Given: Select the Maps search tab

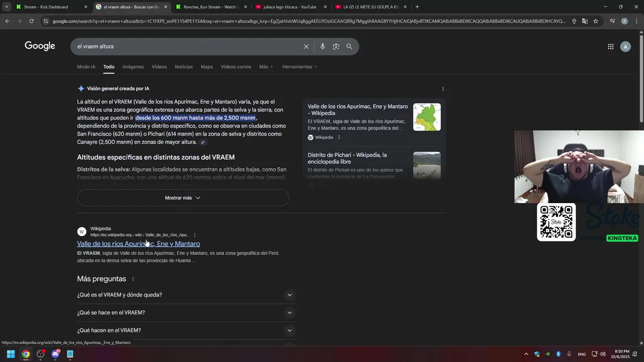Looking at the screenshot, I should click(x=207, y=67).
